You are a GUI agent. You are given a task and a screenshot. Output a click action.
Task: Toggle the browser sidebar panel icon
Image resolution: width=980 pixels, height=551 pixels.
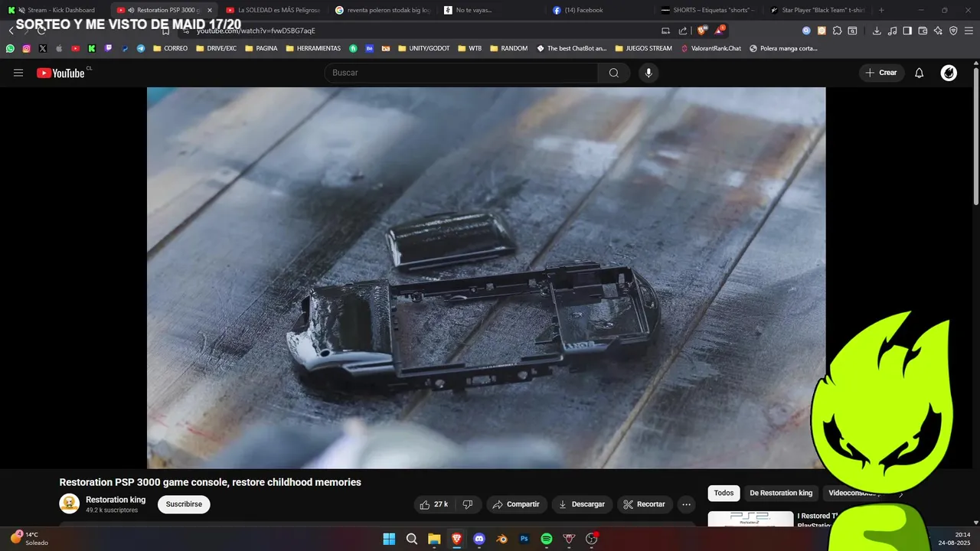(907, 31)
